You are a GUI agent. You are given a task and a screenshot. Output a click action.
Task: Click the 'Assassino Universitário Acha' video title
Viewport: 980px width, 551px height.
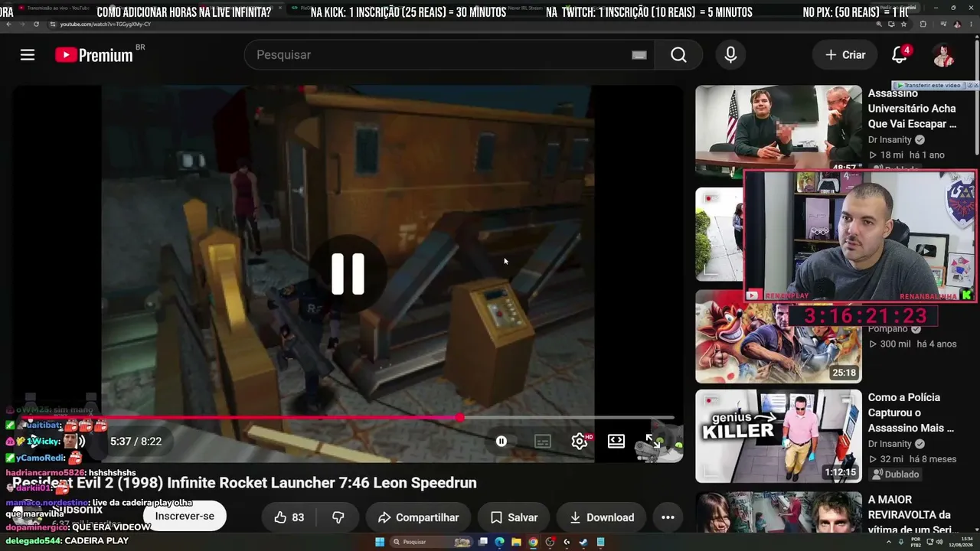pos(912,108)
